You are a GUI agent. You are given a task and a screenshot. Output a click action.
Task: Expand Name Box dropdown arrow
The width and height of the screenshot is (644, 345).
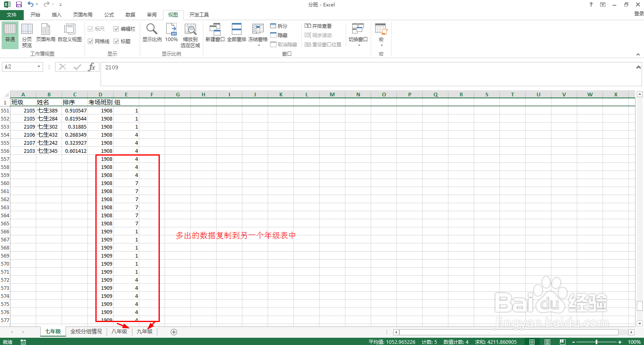pyautogui.click(x=39, y=67)
